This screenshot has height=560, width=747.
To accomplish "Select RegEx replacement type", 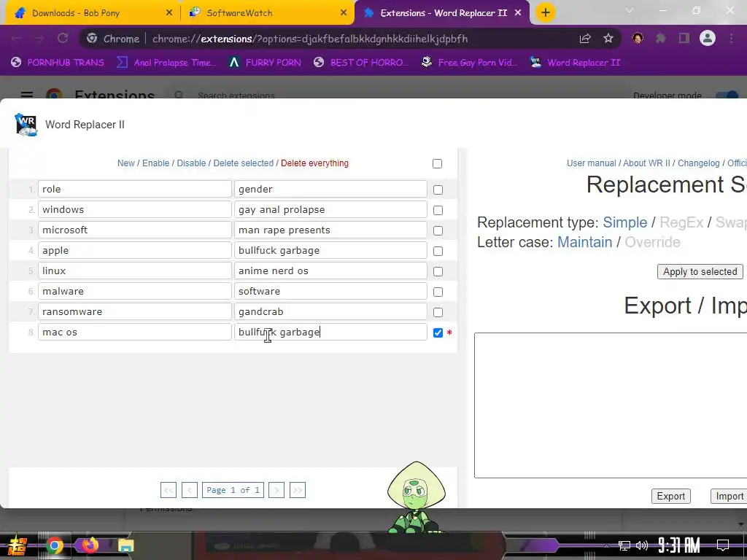I will pos(681,222).
